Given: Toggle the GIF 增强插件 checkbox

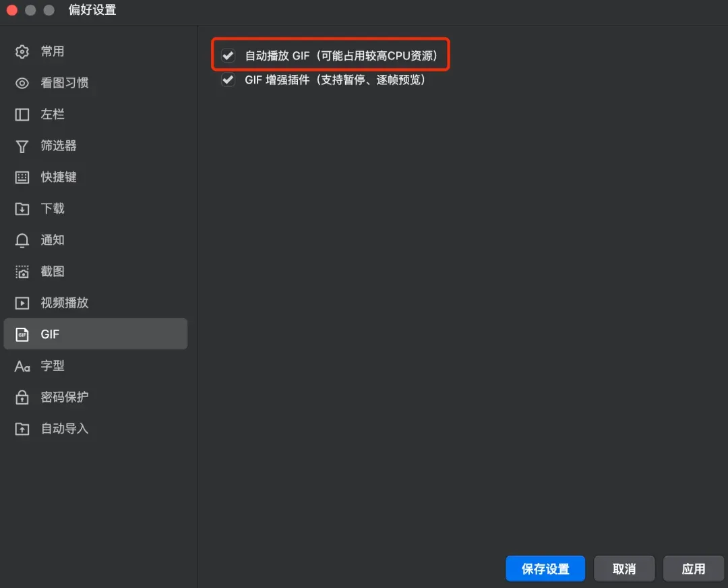Looking at the screenshot, I should click(228, 80).
